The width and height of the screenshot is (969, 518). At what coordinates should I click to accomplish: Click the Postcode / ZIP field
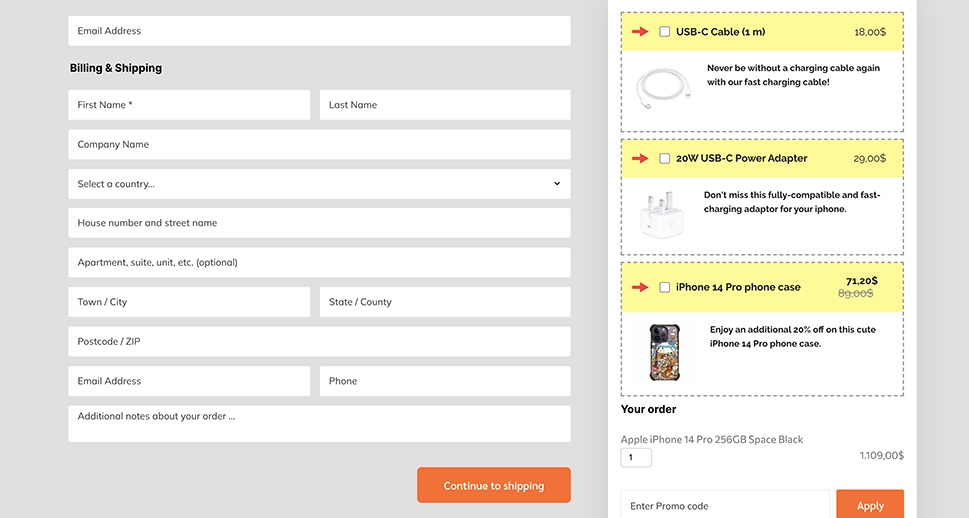(319, 341)
